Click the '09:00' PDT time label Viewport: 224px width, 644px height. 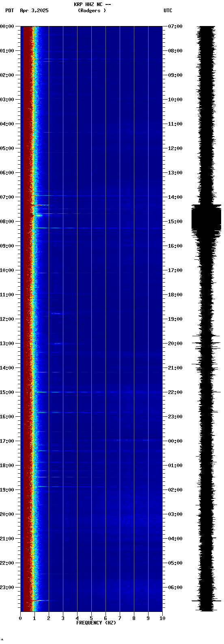click(7, 246)
